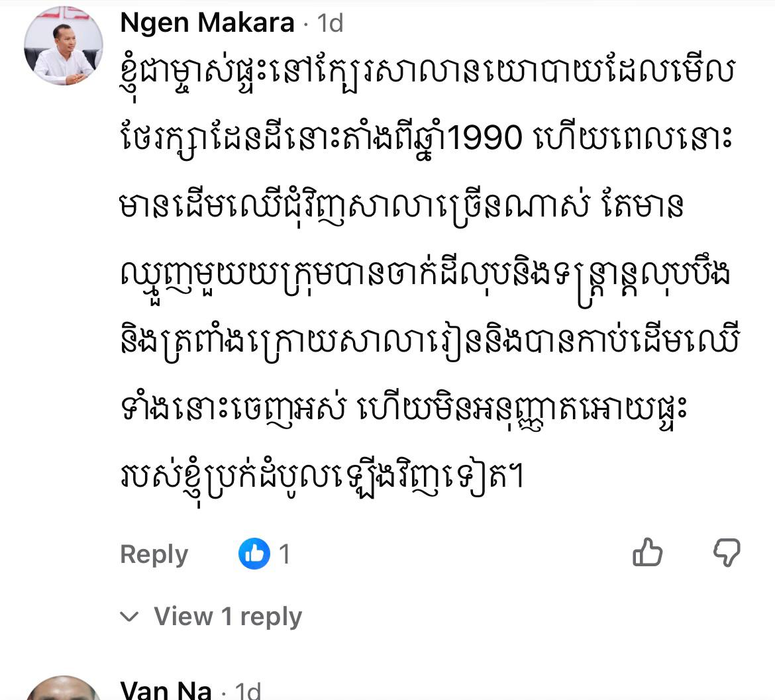Viewport: 775px width, 700px height.
Task: Click the fourth line of the comment text
Action: pyautogui.click(x=425, y=275)
